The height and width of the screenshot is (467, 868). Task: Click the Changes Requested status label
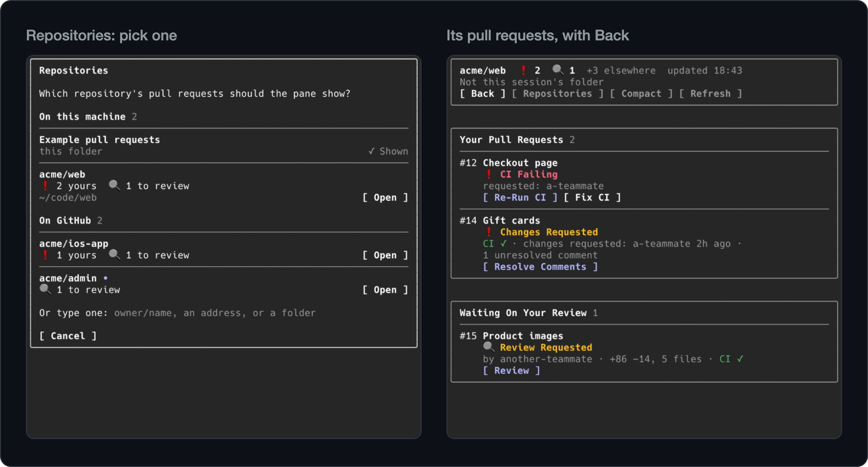tap(549, 232)
